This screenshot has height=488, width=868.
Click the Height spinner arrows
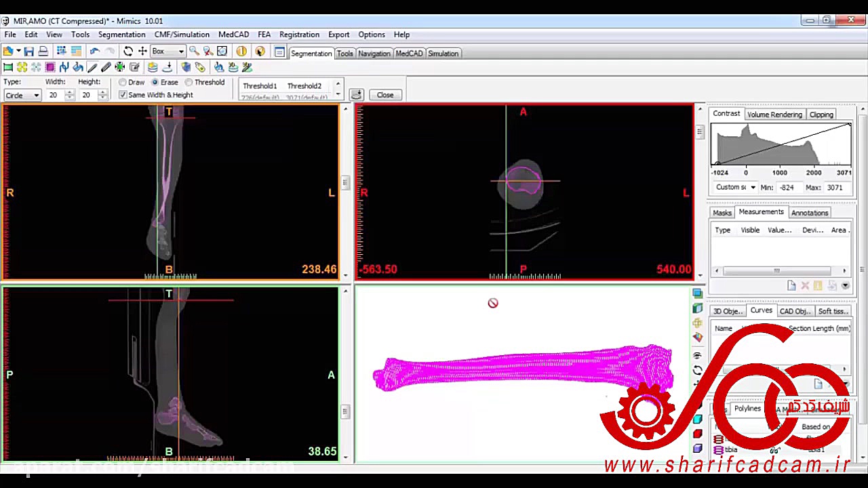[x=102, y=95]
